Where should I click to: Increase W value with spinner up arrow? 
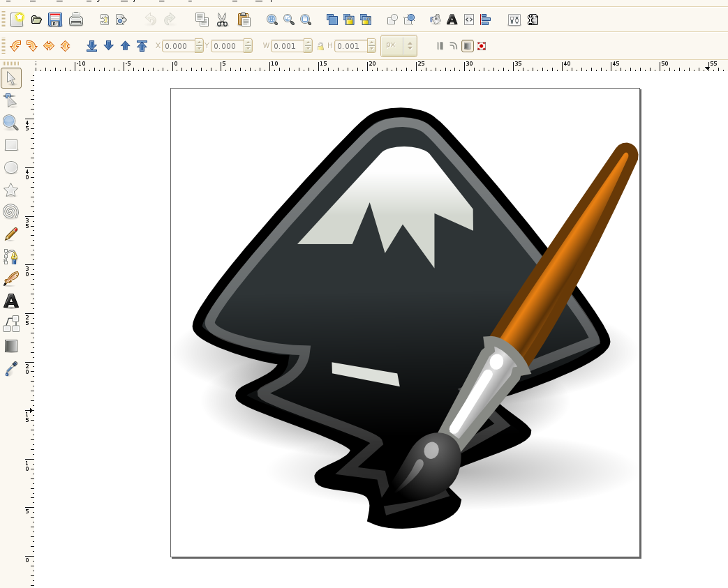click(308, 43)
